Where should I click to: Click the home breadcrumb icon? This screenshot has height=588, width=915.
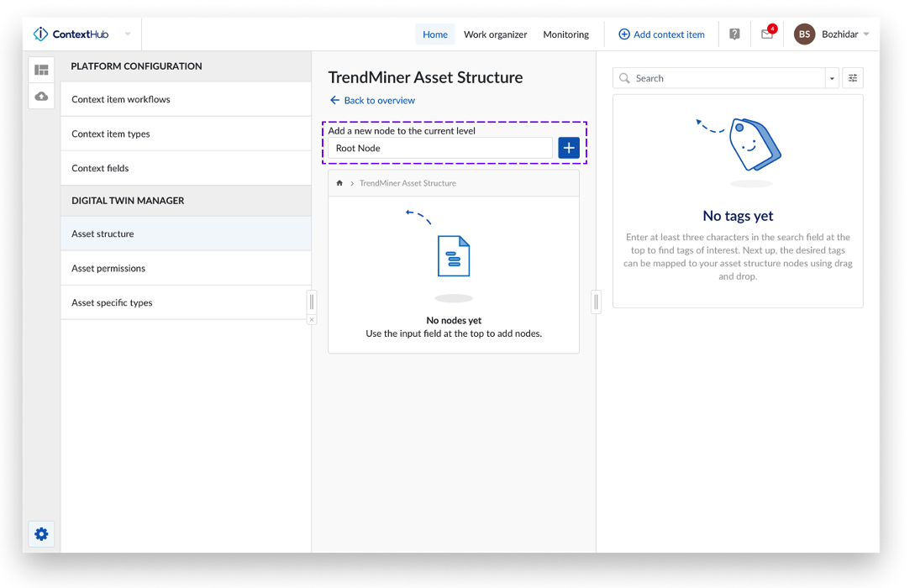339,183
